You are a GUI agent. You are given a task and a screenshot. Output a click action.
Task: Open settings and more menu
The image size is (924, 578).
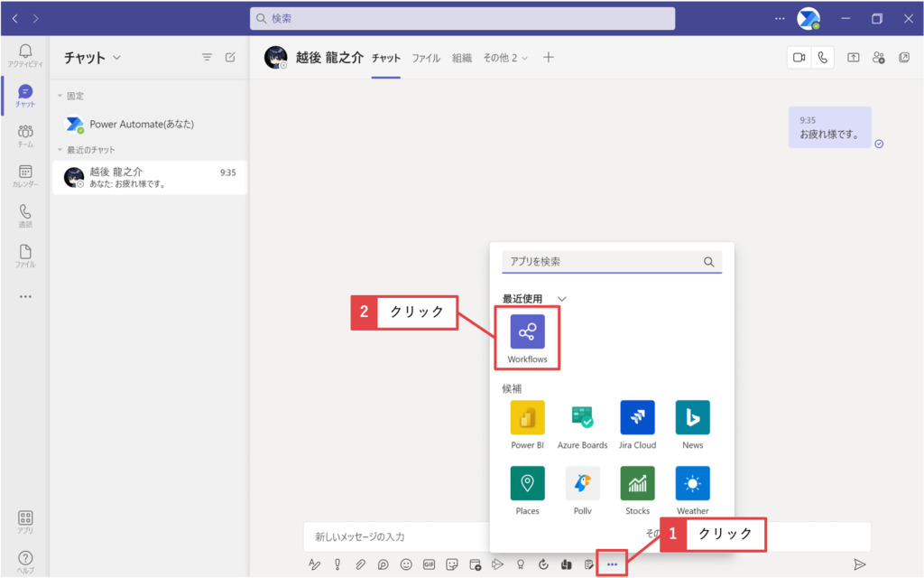(780, 18)
